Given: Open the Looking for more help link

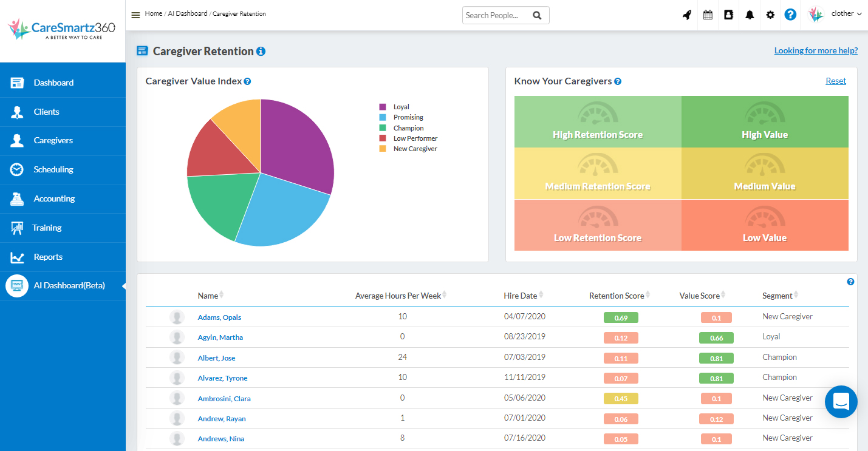Looking at the screenshot, I should (x=815, y=50).
